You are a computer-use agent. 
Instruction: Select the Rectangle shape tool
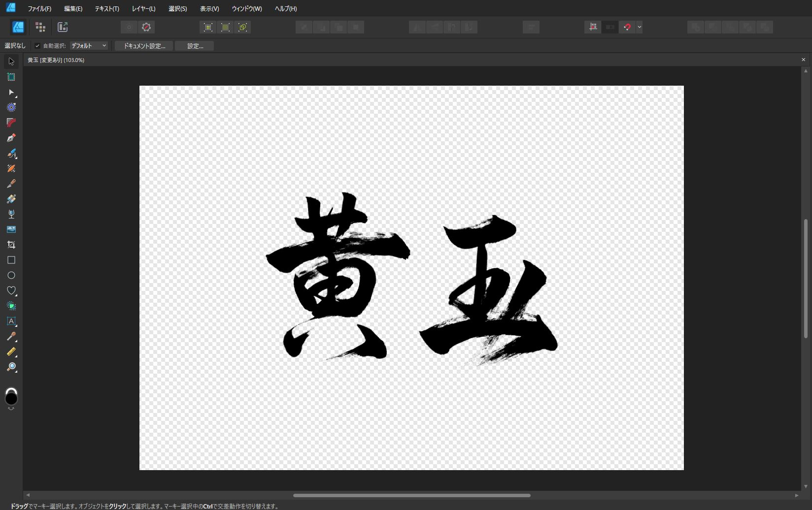[x=11, y=260]
